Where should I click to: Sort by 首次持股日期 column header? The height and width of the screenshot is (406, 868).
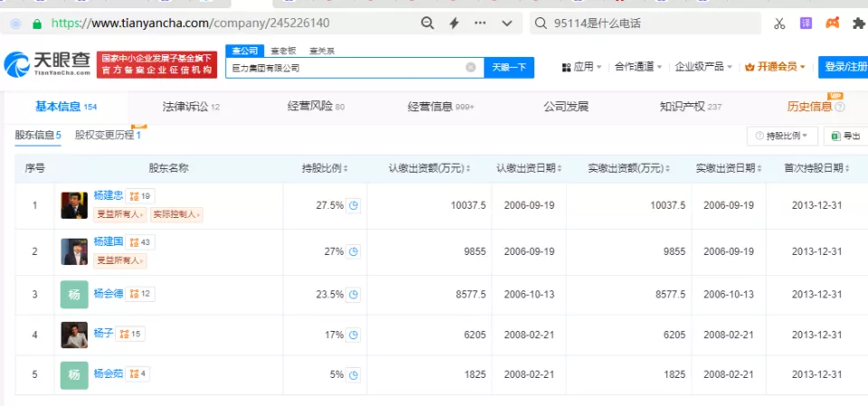coord(817,168)
